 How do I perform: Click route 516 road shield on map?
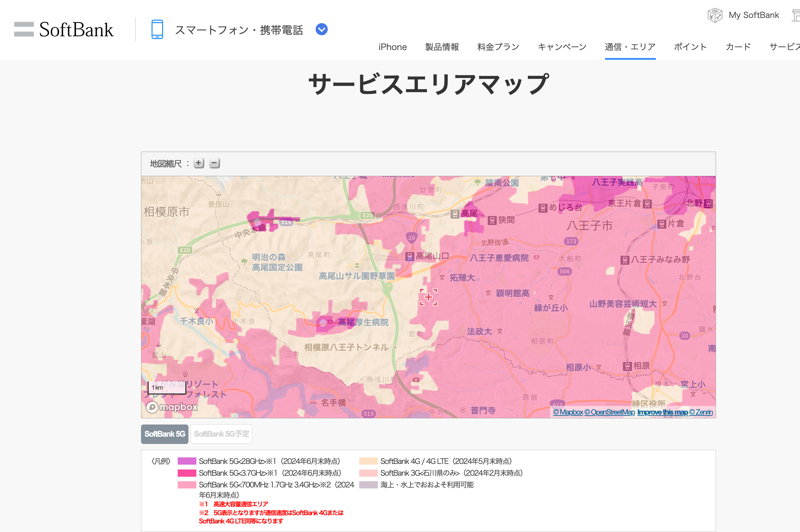point(286,222)
